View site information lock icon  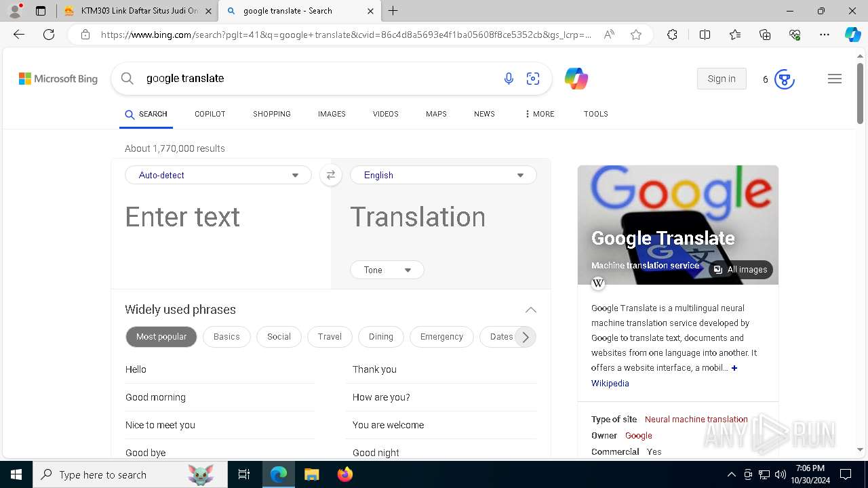pos(85,35)
